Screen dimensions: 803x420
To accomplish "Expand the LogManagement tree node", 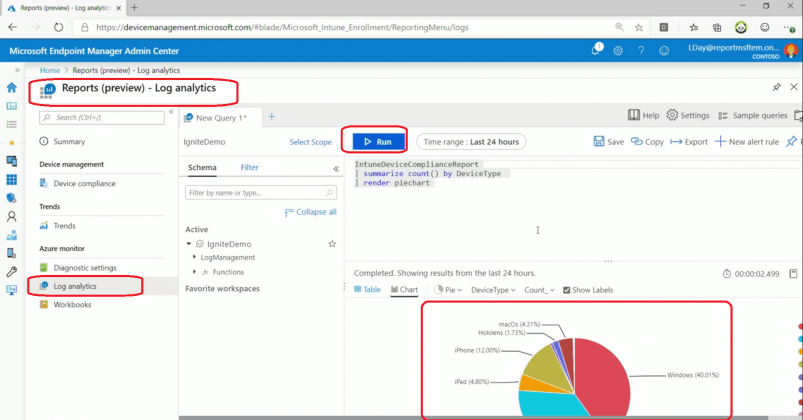I will [193, 258].
